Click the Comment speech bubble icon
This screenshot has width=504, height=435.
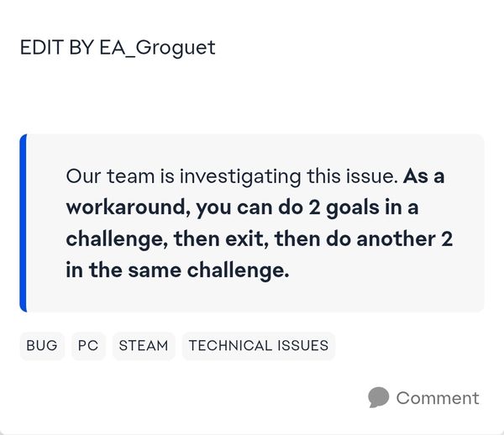(x=379, y=397)
